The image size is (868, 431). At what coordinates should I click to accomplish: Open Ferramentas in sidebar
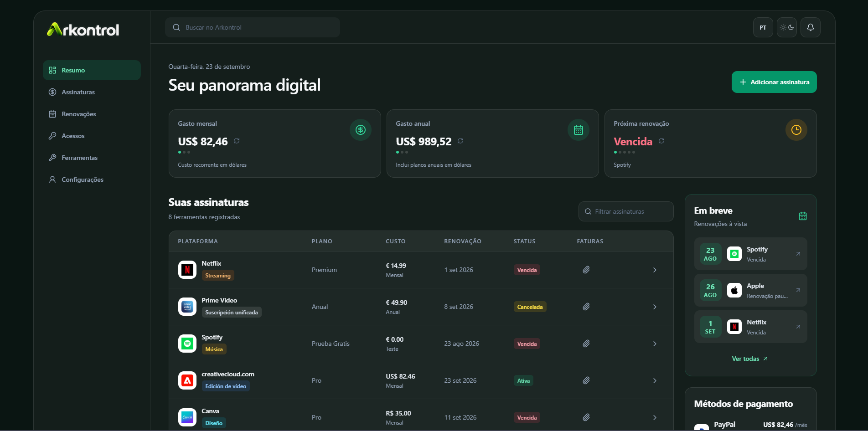click(x=92, y=158)
